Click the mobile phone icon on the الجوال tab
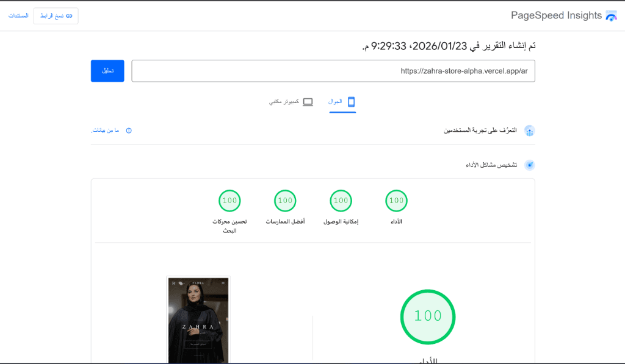This screenshot has width=625, height=364. pyautogui.click(x=351, y=101)
